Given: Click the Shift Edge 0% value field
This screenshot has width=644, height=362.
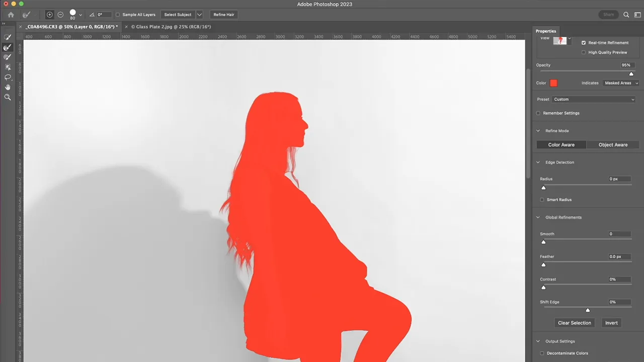Looking at the screenshot, I should 619,302.
